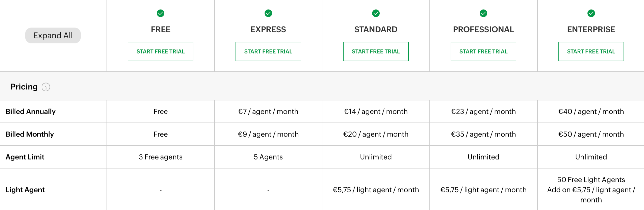Collapse the Pricing section header

coord(24,87)
